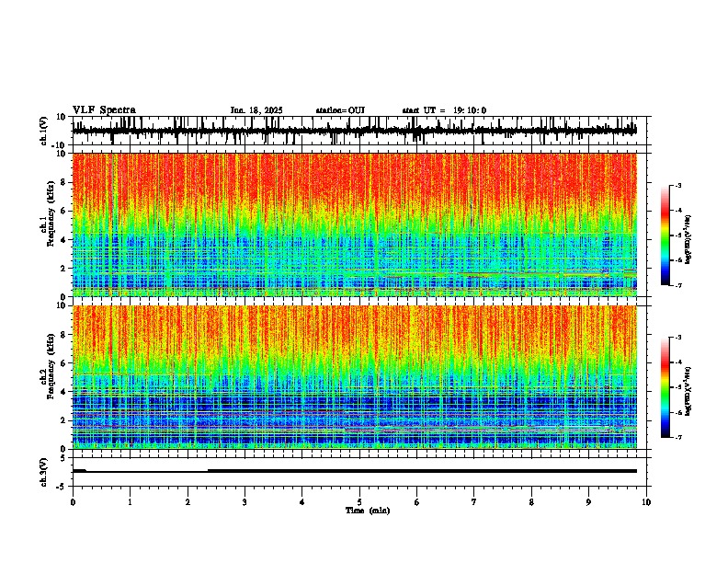Click the "-7" label on ch.2 color scale
The width and height of the screenshot is (728, 563).
(x=678, y=437)
